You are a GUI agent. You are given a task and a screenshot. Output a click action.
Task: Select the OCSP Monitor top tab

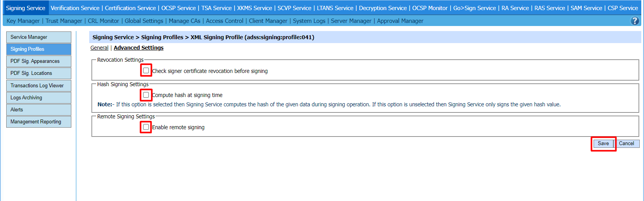[x=430, y=8]
